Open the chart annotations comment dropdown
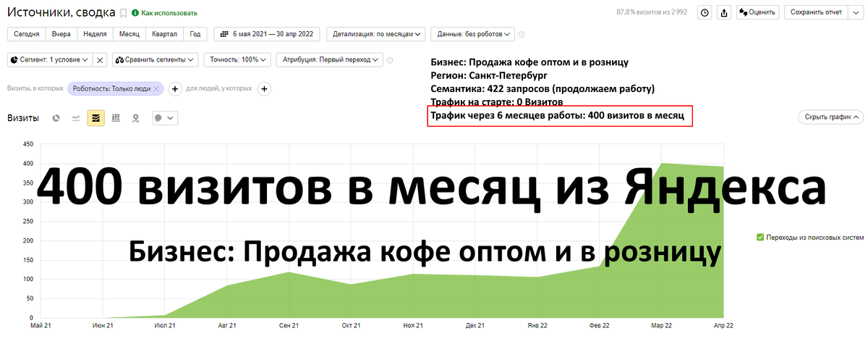Image resolution: width=868 pixels, height=344 pixels. click(x=165, y=118)
